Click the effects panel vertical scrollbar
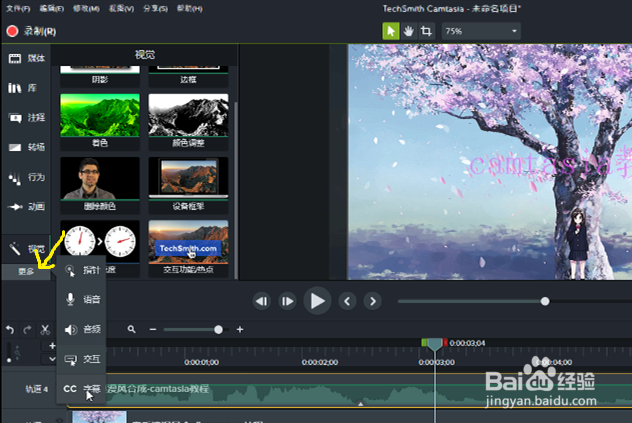Screen dimensions: 632x423 [236, 190]
